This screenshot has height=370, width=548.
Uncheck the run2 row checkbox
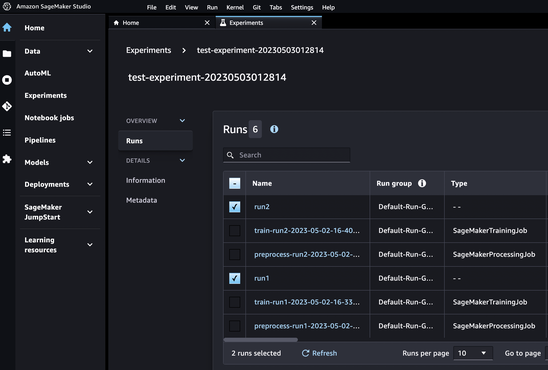[235, 207]
